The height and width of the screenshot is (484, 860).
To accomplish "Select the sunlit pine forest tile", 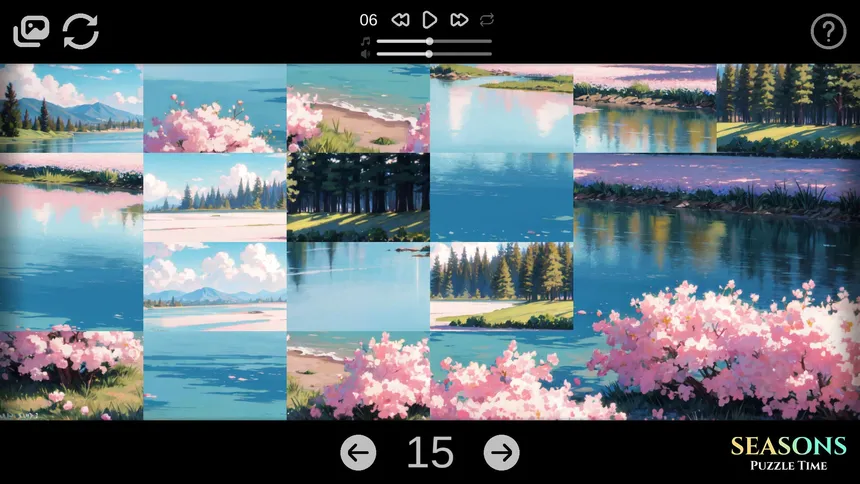I will pyautogui.click(x=788, y=108).
